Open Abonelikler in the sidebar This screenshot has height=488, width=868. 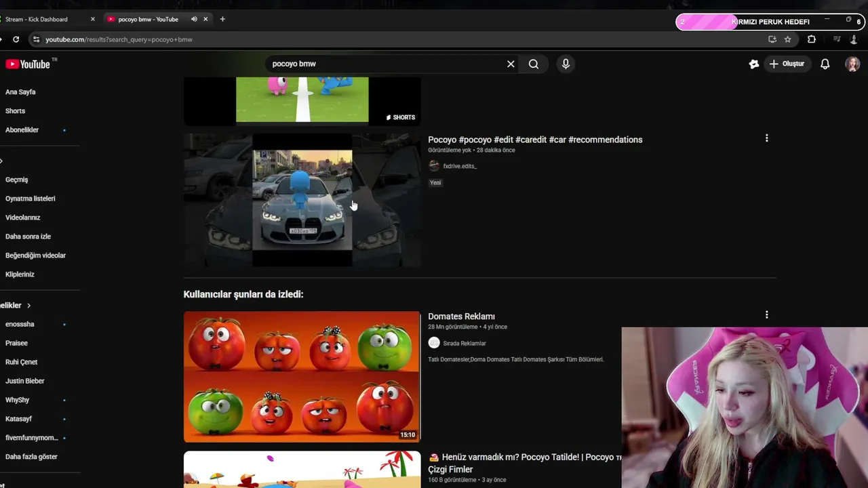tap(22, 130)
